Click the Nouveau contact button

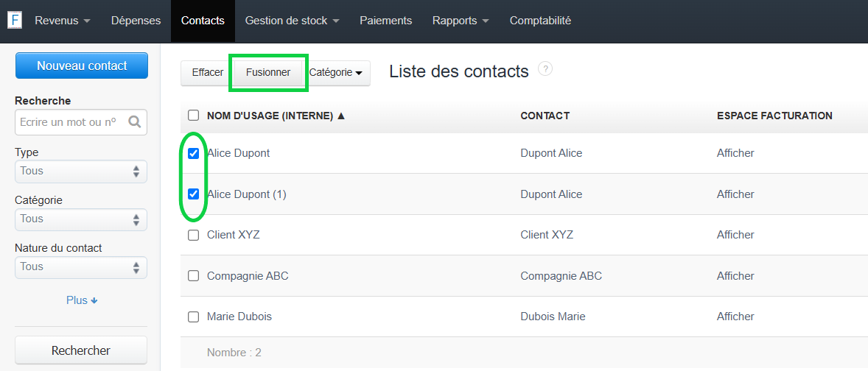coord(81,66)
